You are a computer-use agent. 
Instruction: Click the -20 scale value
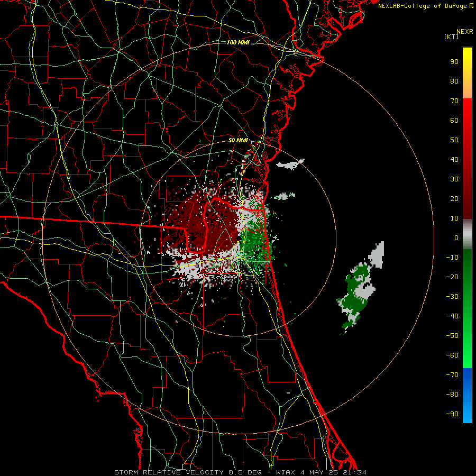click(x=452, y=277)
